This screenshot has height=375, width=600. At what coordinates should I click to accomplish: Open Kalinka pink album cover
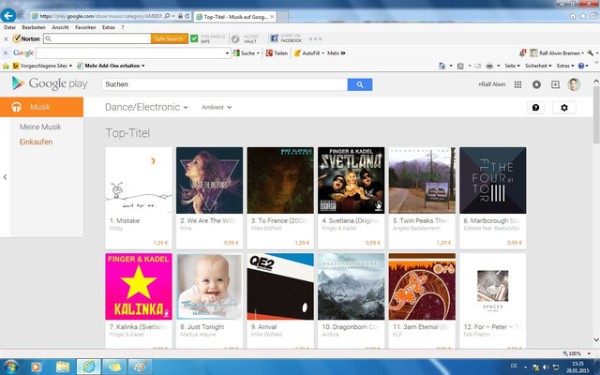click(139, 286)
